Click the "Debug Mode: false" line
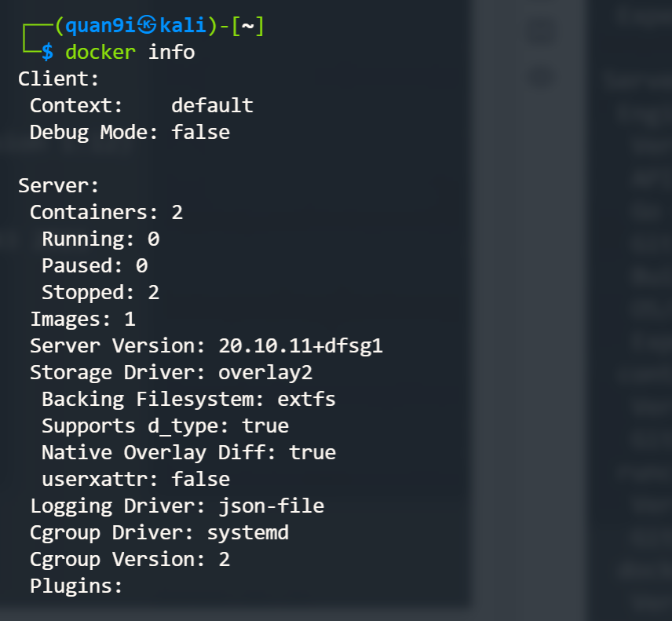The image size is (672, 621). click(x=130, y=132)
